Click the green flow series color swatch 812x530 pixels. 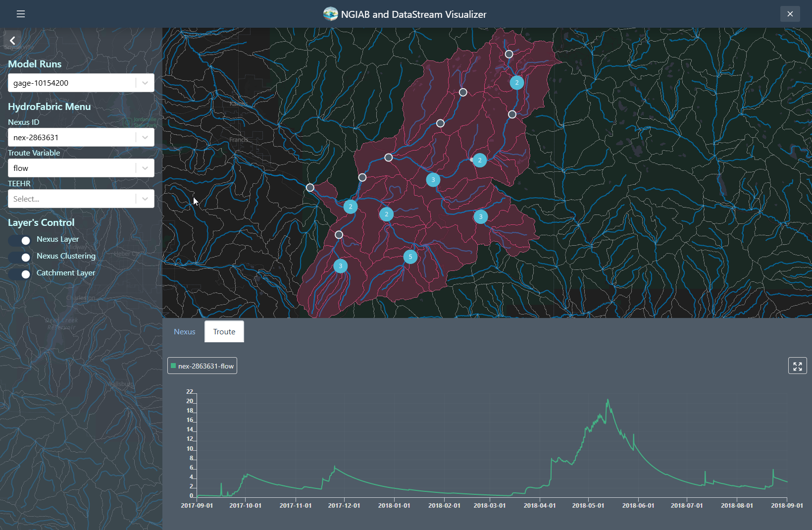pyautogui.click(x=174, y=366)
